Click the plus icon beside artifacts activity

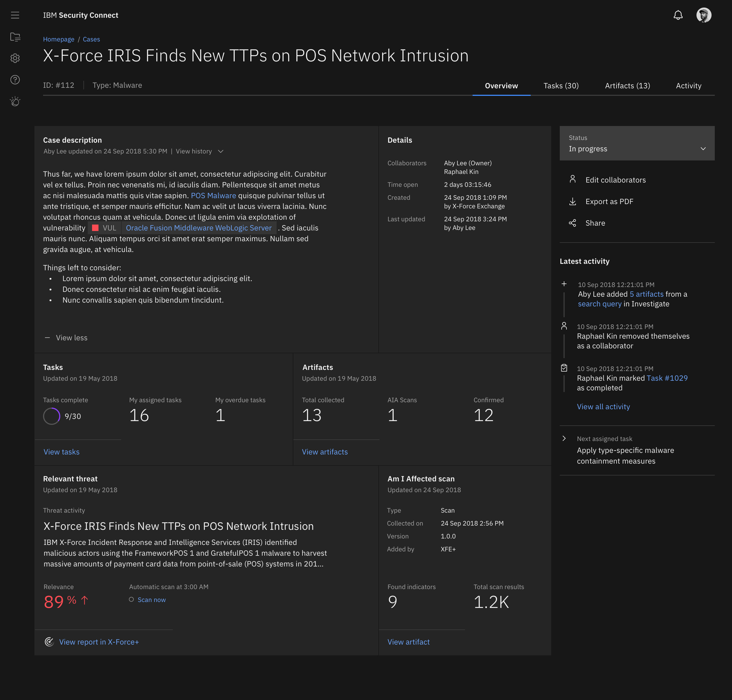point(564,284)
